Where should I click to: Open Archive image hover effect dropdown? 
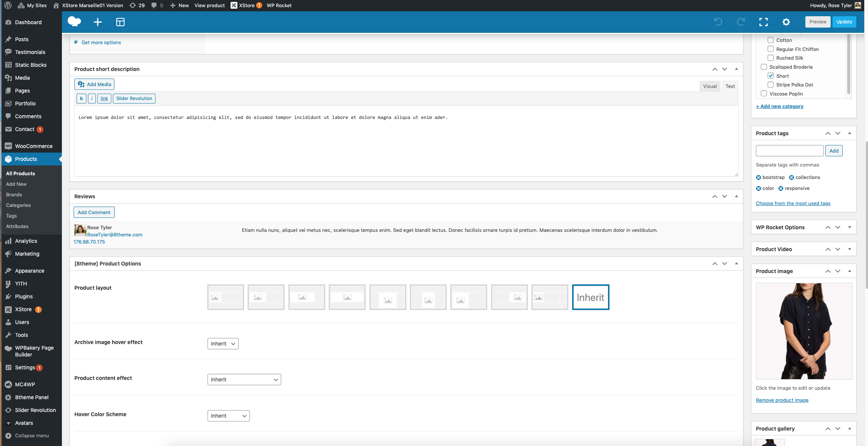coord(223,344)
